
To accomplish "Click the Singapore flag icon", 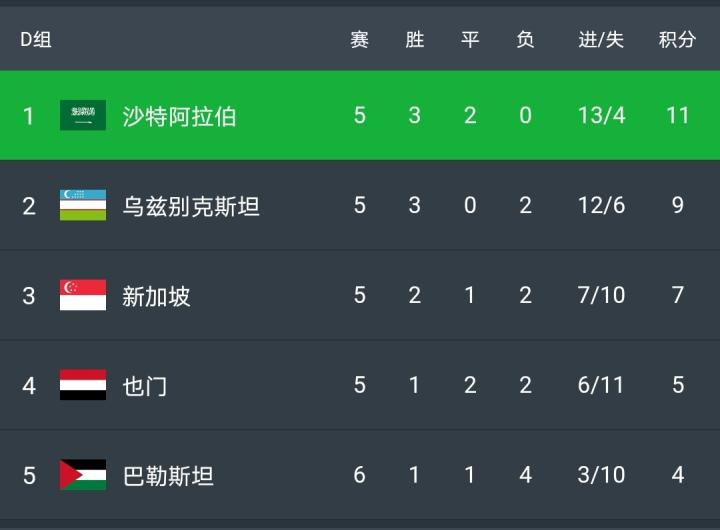I will [83, 295].
